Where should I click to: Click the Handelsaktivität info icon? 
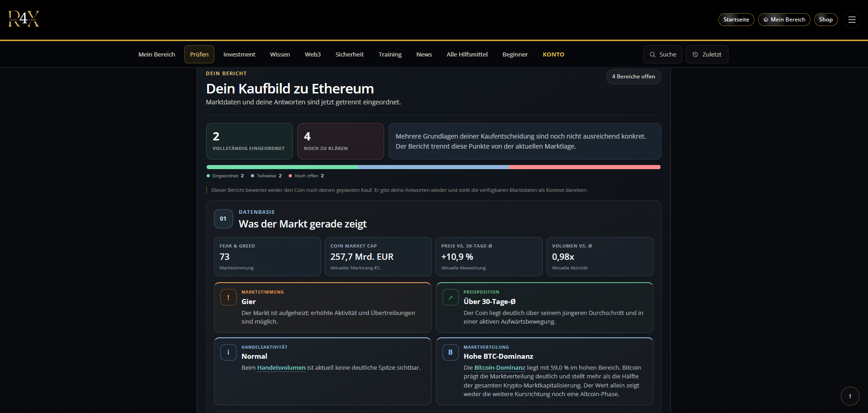228,352
